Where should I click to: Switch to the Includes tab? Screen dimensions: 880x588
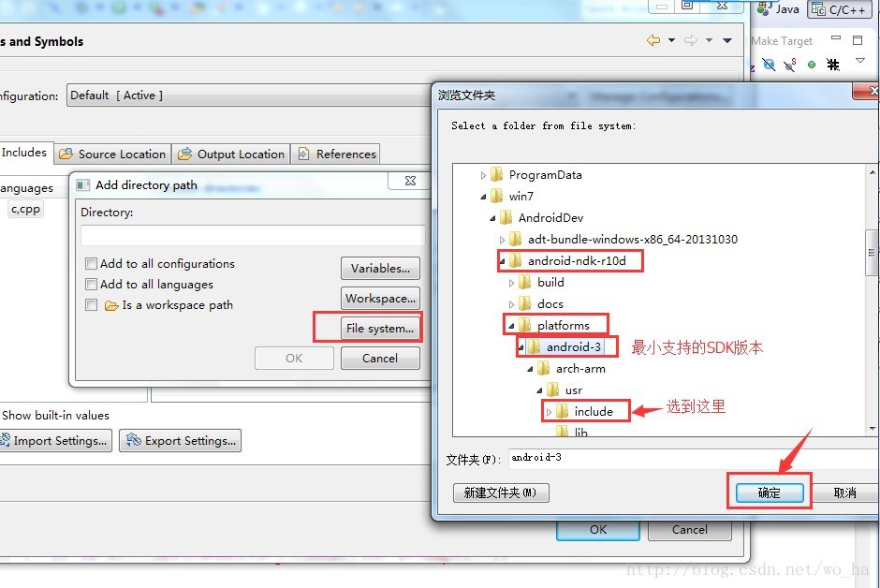[x=24, y=152]
